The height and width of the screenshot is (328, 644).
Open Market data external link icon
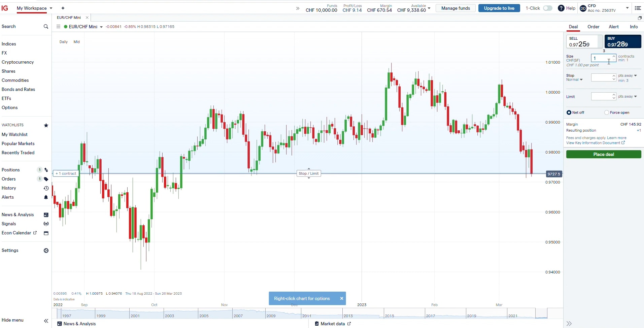[x=349, y=324]
